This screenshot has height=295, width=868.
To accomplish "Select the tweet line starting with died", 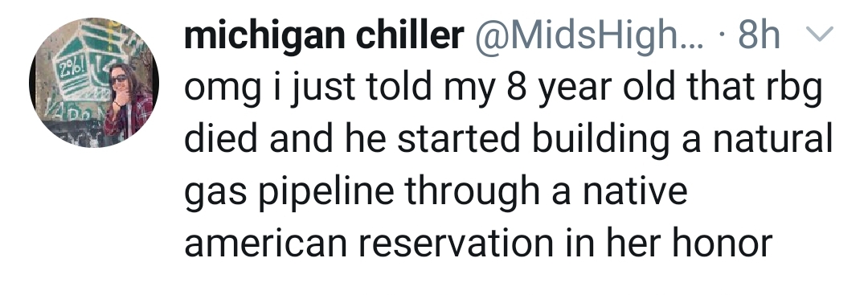I will tap(508, 140).
